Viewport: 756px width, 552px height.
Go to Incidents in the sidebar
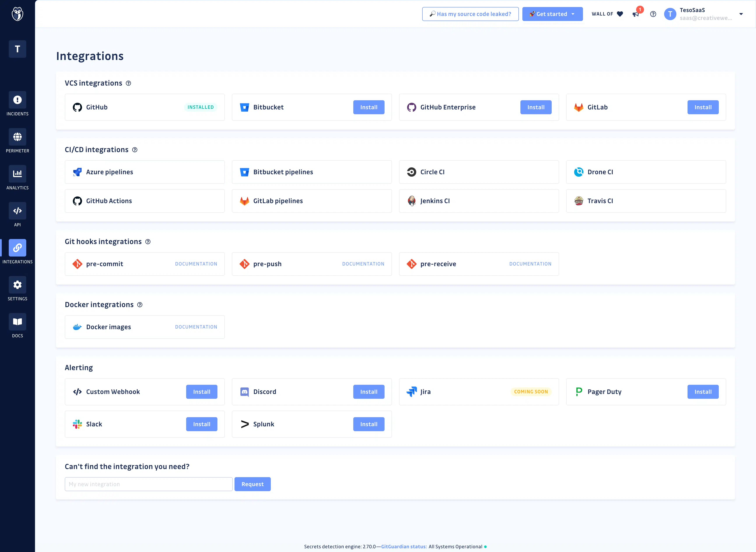point(17,104)
